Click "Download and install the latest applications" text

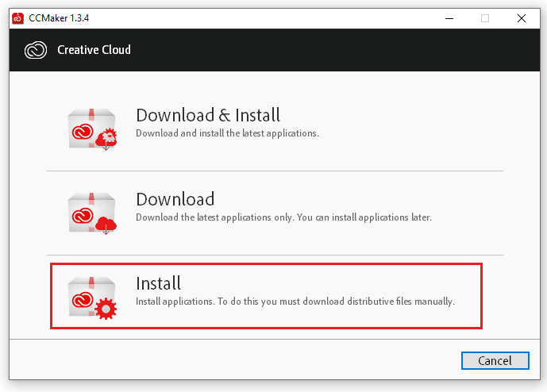[x=227, y=133]
